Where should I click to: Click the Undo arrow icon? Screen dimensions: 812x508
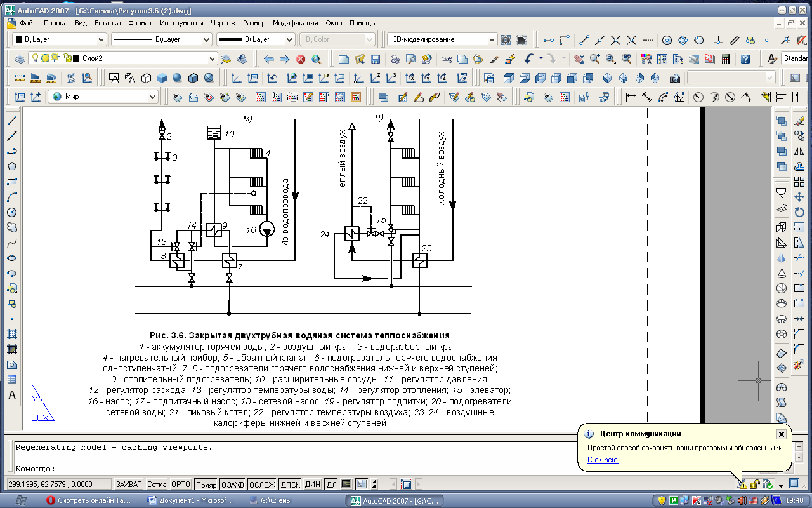529,59
